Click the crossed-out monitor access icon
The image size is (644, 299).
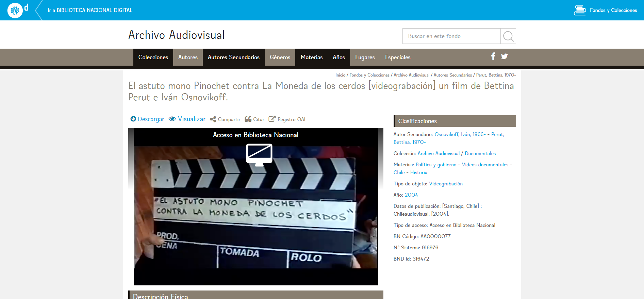(x=259, y=155)
